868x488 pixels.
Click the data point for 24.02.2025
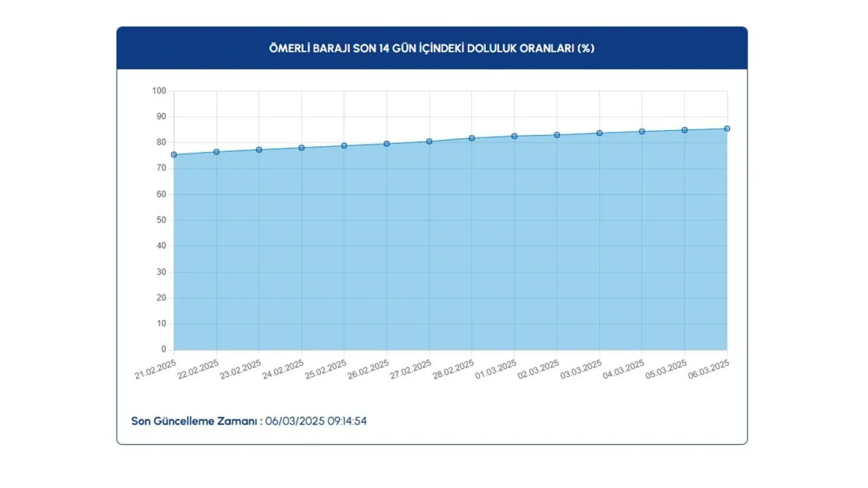click(x=302, y=148)
